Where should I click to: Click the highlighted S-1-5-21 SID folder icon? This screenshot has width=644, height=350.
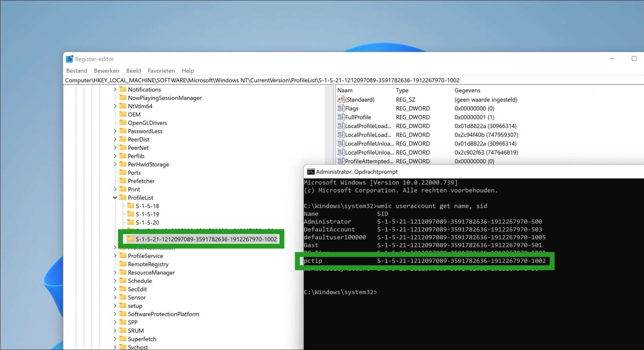point(131,239)
